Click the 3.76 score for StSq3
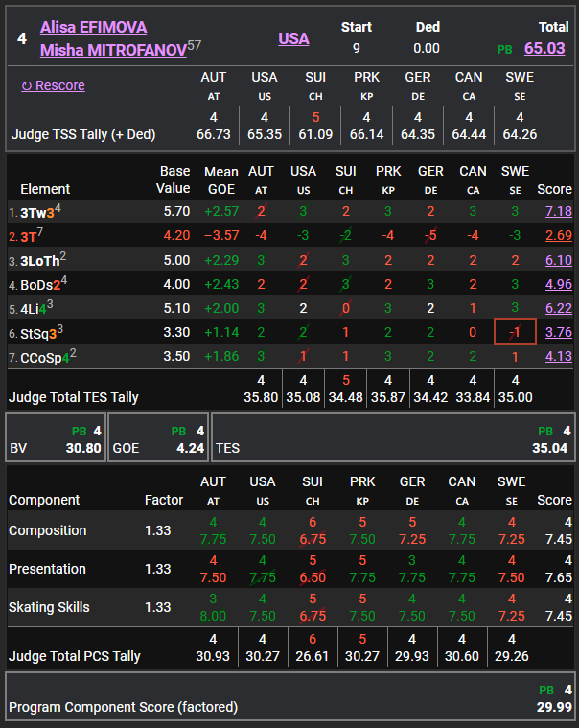 (x=557, y=333)
